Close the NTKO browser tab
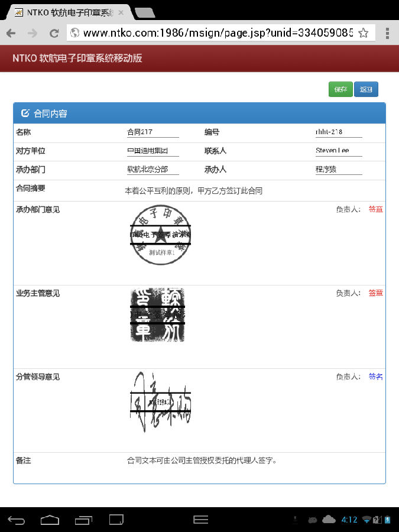Viewport: 399px width, 532px height. coord(121,13)
